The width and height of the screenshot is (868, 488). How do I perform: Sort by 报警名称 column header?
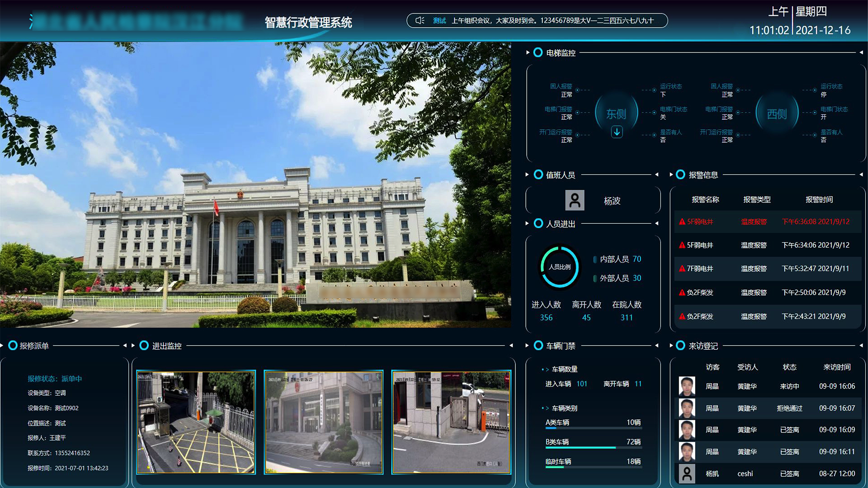705,199
